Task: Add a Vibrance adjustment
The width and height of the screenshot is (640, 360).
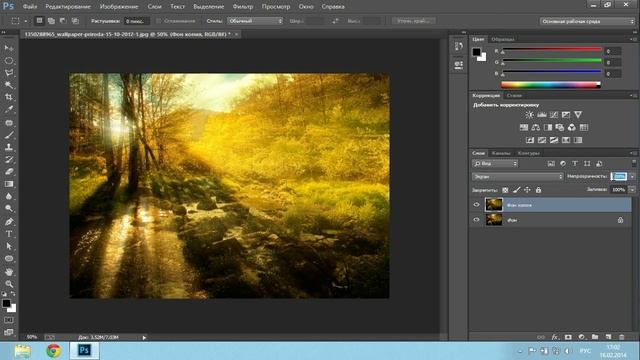Action: click(x=578, y=115)
